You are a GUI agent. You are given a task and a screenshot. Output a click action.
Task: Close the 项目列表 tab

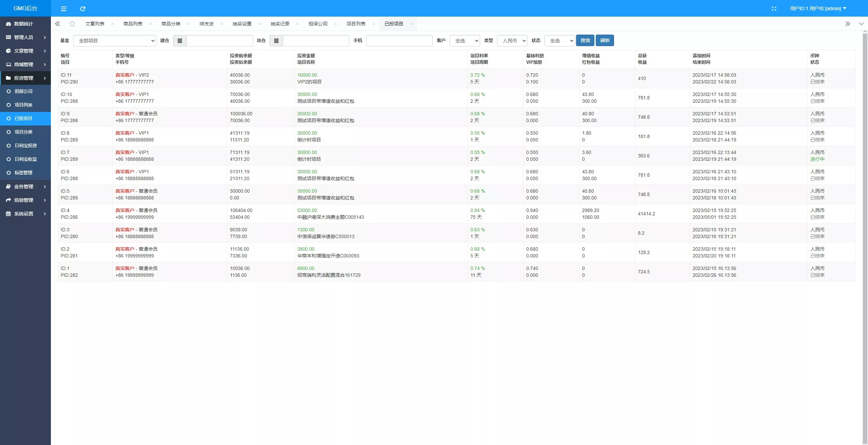[x=373, y=24]
